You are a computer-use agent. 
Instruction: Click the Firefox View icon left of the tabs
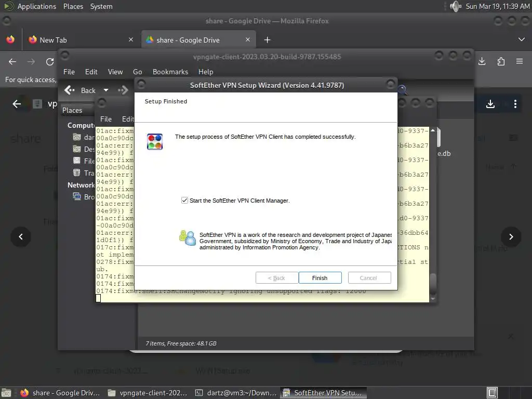pos(10,39)
